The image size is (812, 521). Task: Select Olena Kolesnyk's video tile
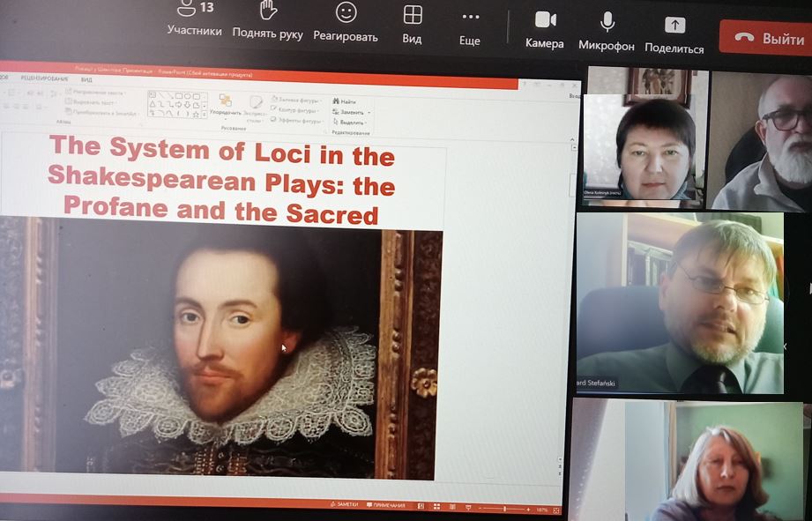point(644,135)
